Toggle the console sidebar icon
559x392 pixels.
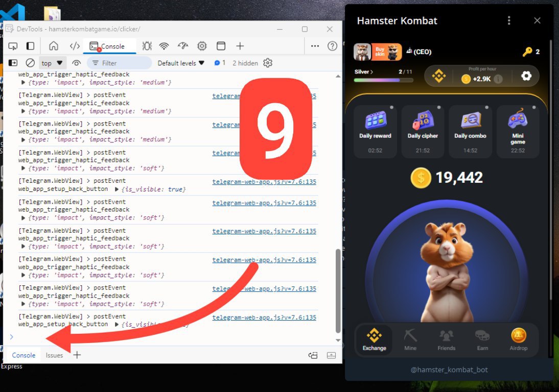(13, 63)
